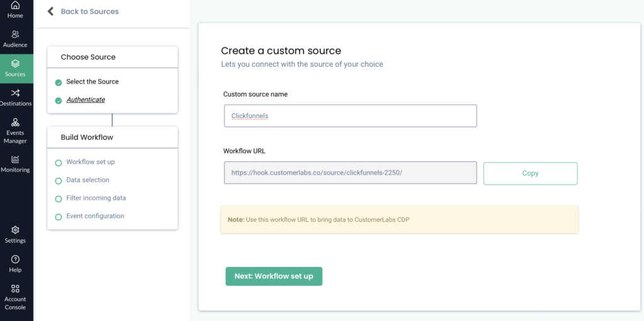Click the green check beside Select the Source
Viewport: 644px width, 321px height.
click(x=58, y=82)
